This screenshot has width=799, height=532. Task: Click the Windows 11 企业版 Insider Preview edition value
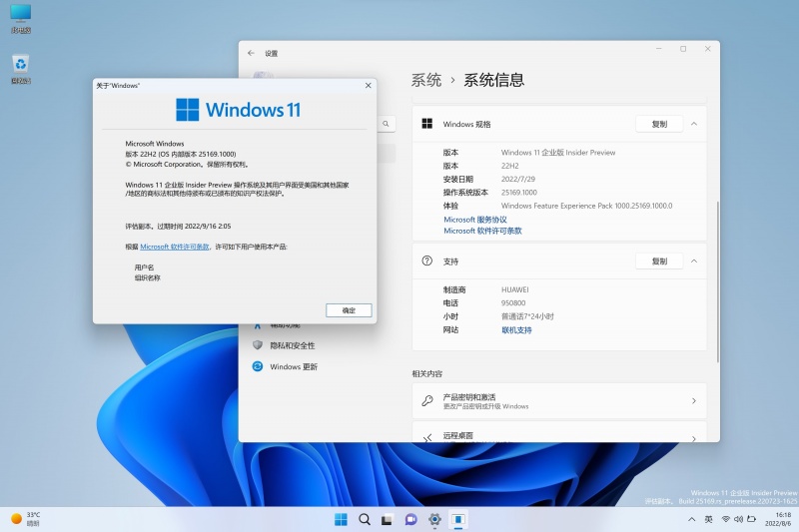558,153
